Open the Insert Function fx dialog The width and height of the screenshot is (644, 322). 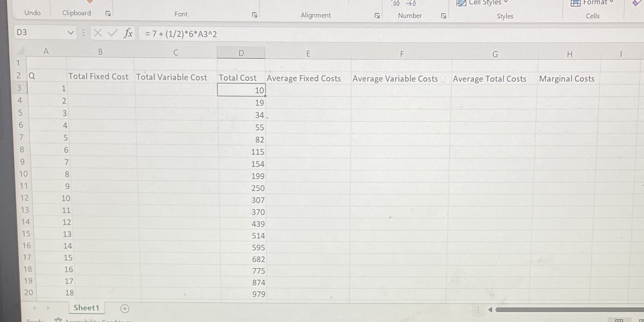(128, 33)
